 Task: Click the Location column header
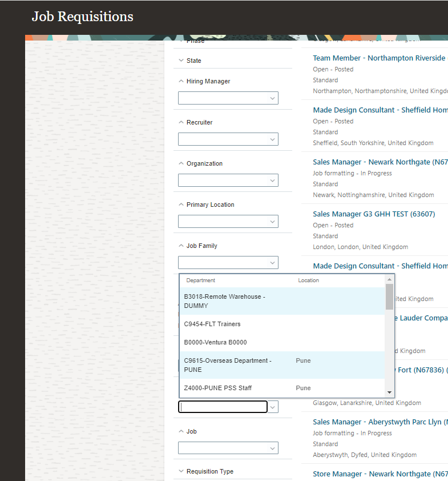point(308,280)
